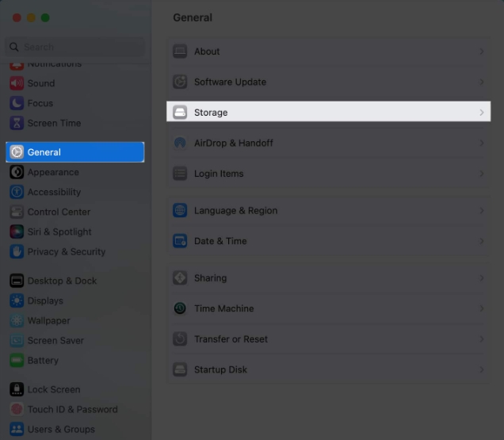Click the Date & Time calendar icon
Screen dimensions: 504x440
(x=180, y=241)
